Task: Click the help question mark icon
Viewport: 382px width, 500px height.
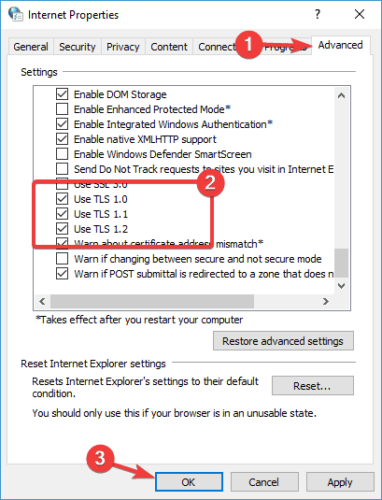Action: (x=317, y=14)
